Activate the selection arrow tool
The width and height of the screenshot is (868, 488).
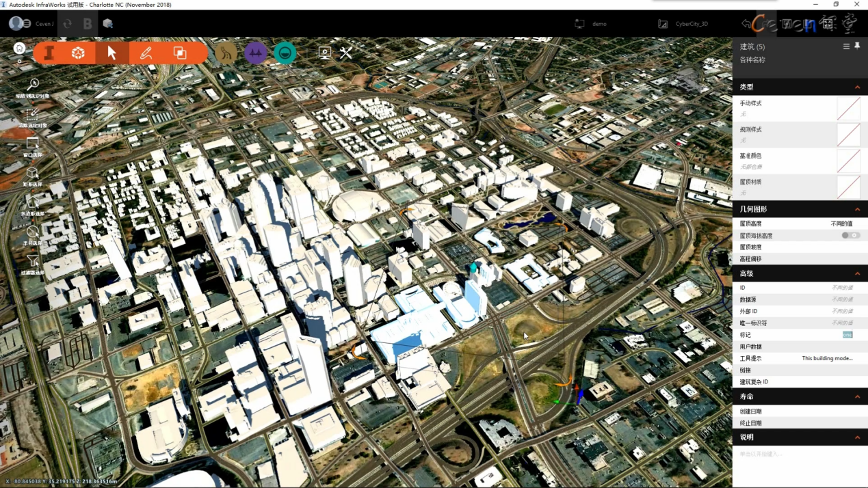point(111,53)
